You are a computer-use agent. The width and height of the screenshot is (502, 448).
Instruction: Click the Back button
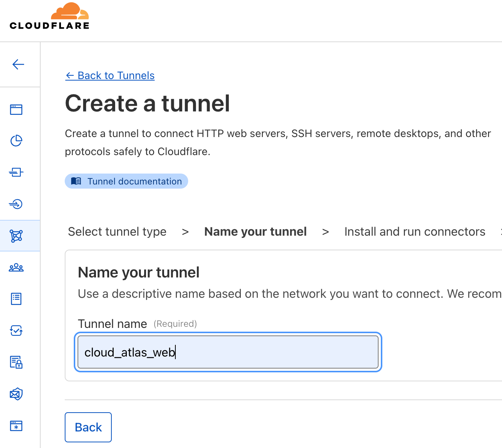point(88,427)
